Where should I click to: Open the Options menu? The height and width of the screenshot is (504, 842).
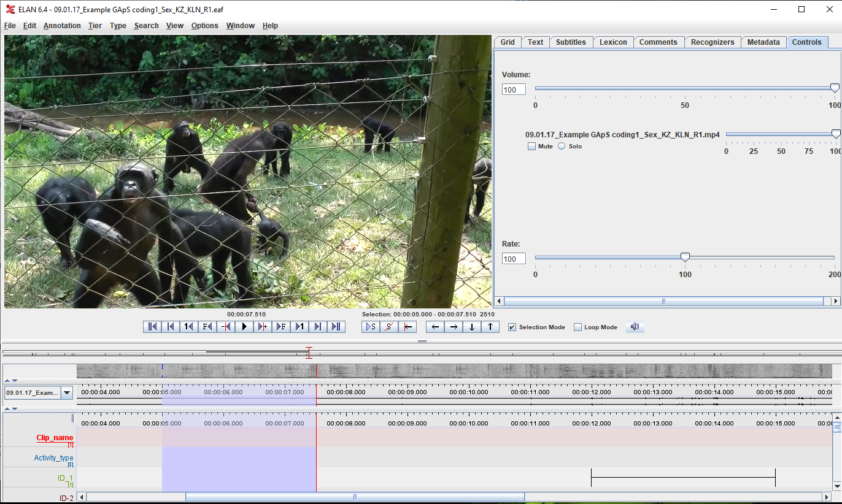204,26
